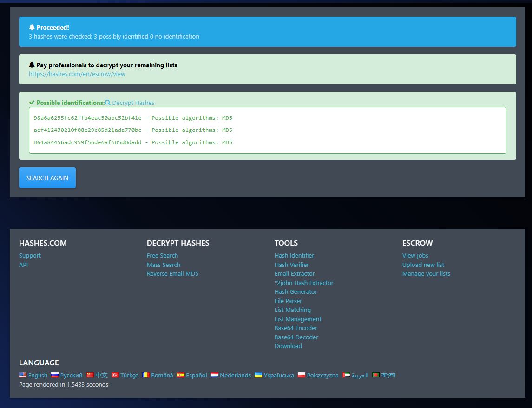The image size is (532, 408).
Task: Click the magnifying glass Decrypt Hashes icon
Action: (x=107, y=103)
